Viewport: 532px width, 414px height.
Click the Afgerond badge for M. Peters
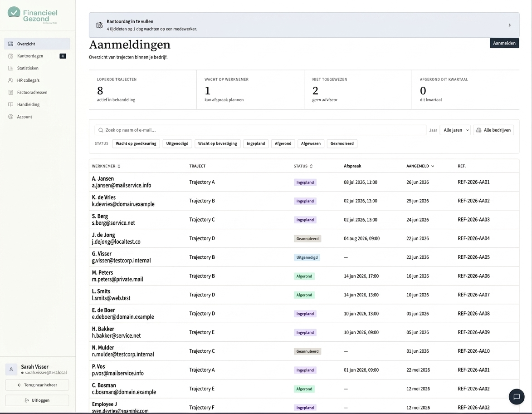[304, 276]
